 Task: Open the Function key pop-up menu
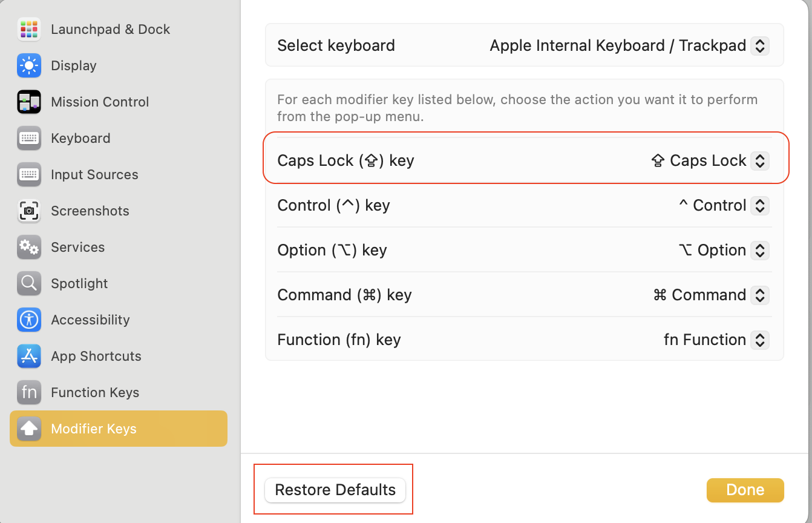click(x=759, y=340)
